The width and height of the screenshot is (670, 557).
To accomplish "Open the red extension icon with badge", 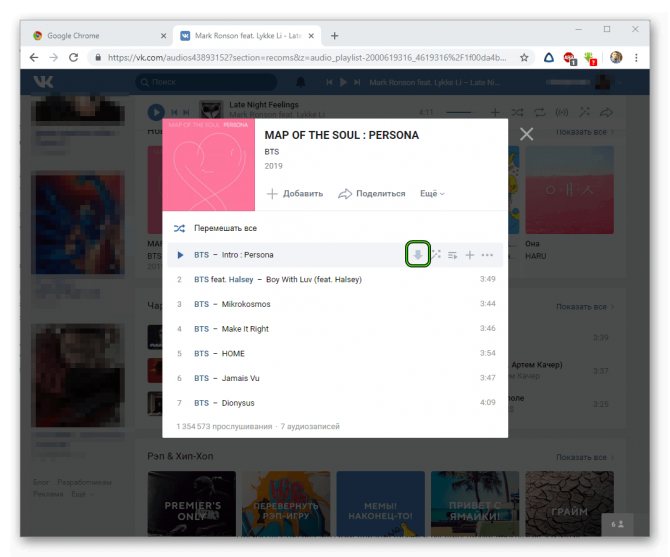I will coord(570,58).
